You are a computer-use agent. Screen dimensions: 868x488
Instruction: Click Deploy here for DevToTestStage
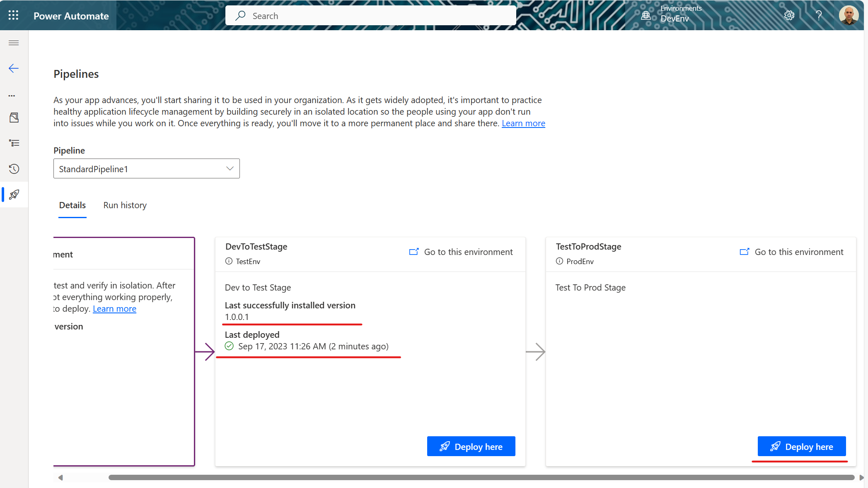471,446
